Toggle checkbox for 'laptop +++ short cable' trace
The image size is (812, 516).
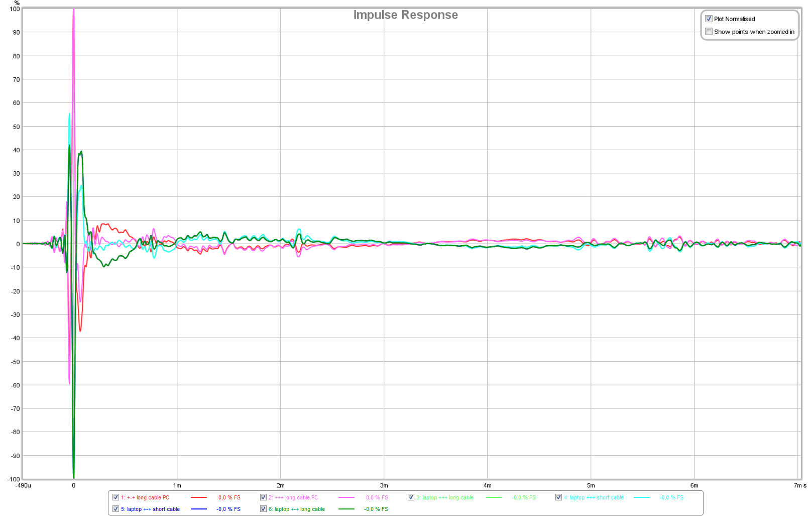click(558, 497)
